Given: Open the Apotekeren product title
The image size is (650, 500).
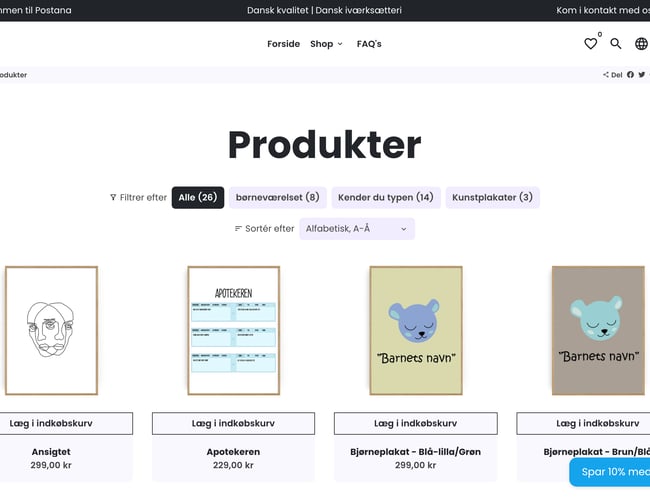Looking at the screenshot, I should coord(233,452).
